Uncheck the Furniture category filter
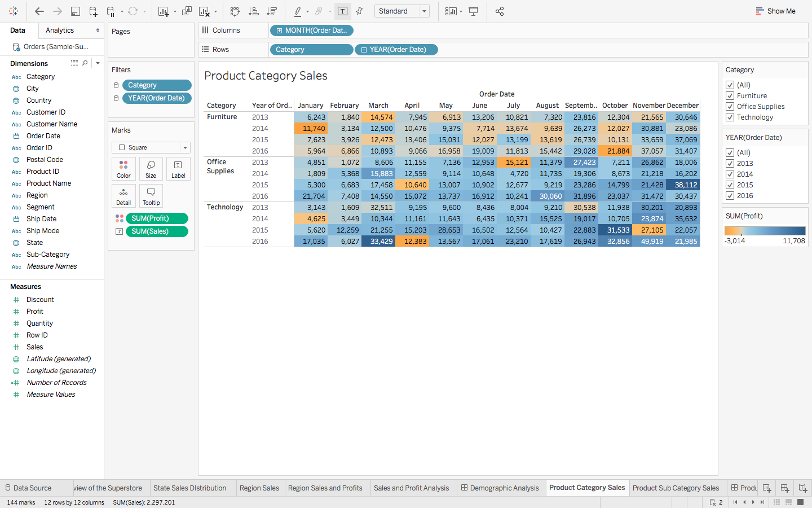 click(x=730, y=96)
